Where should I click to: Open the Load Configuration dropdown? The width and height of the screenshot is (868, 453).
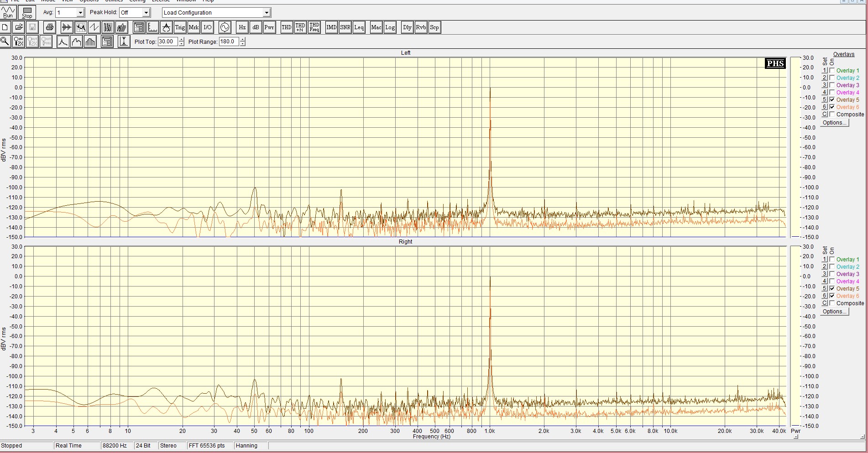point(267,13)
